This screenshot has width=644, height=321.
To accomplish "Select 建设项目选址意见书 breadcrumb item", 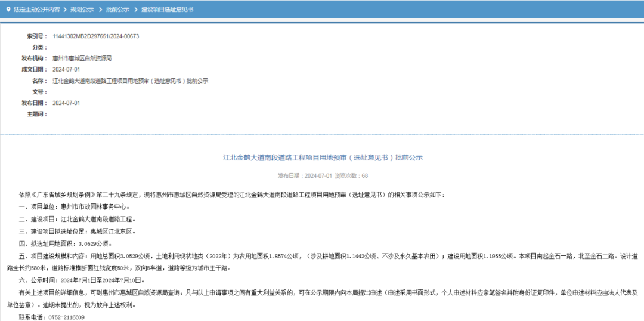I will coord(167,10).
